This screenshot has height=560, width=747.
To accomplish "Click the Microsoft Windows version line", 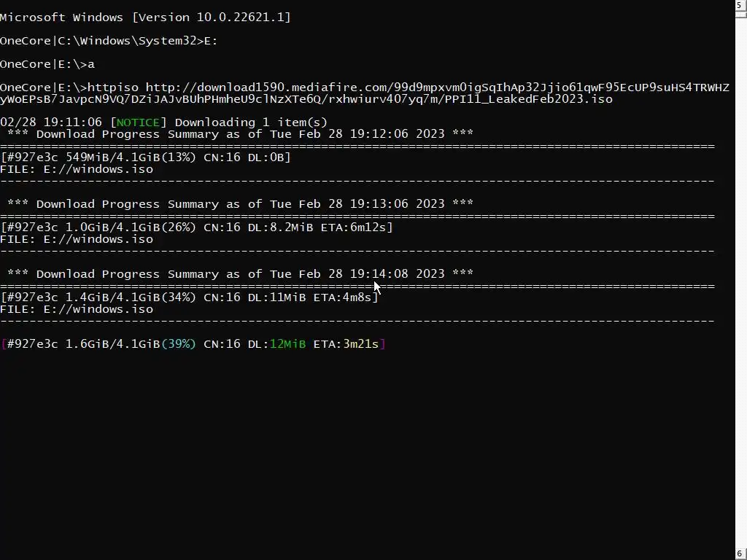I will point(145,17).
